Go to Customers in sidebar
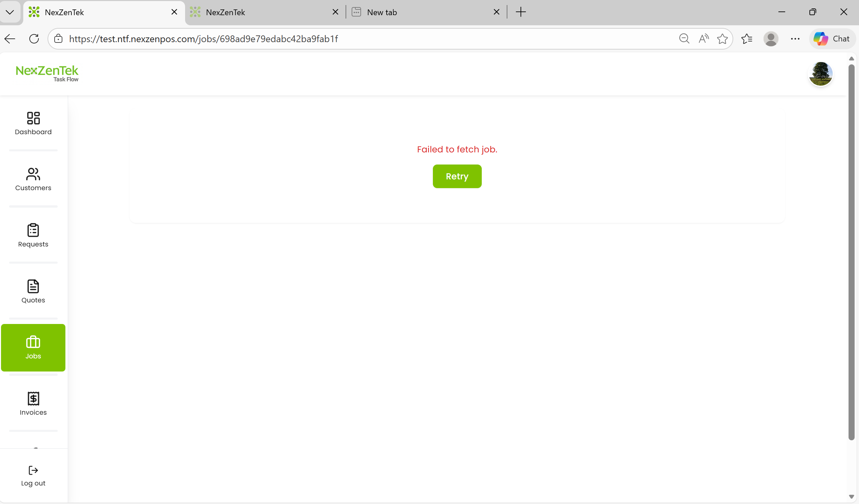Viewport: 859px width, 504px height. 33,174
